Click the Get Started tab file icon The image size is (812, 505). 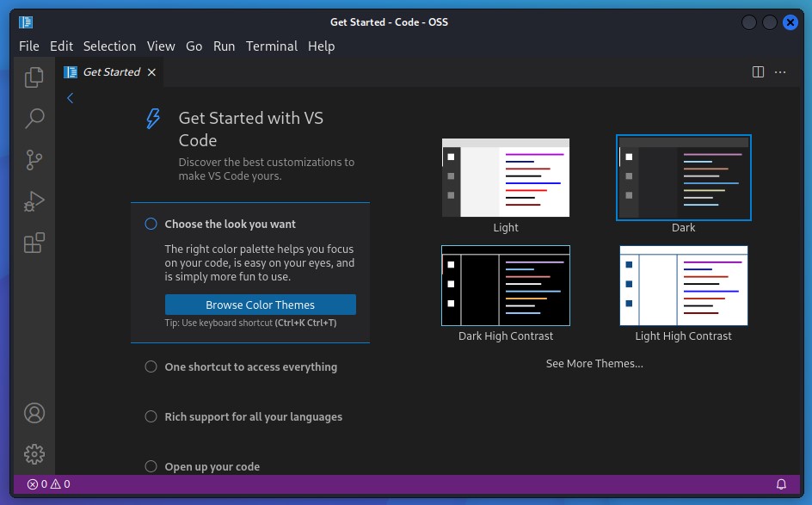[71, 72]
